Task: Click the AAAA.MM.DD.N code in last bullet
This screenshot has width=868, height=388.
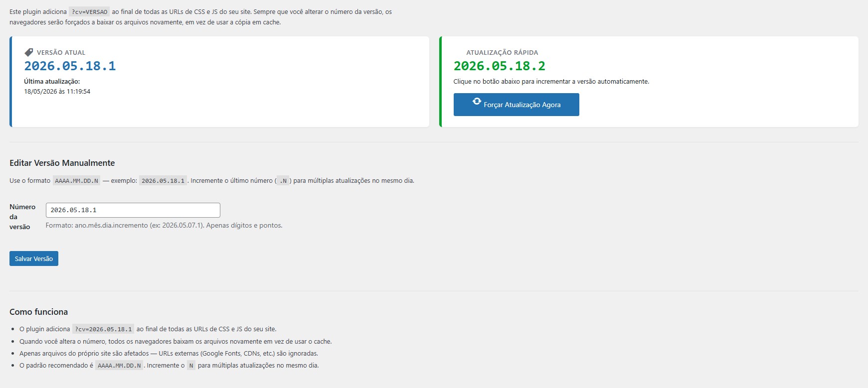Action: [119, 366]
